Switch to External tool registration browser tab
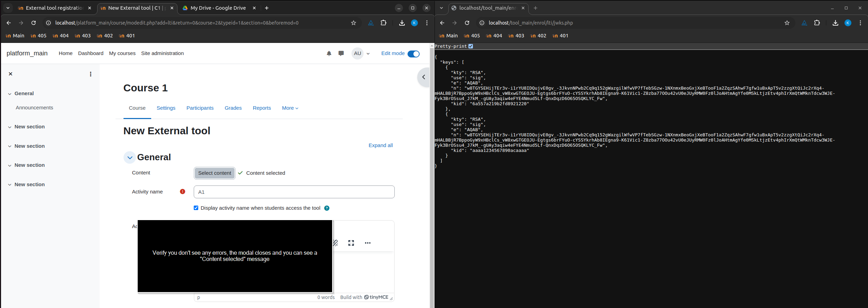This screenshot has height=308, width=868. [x=54, y=8]
